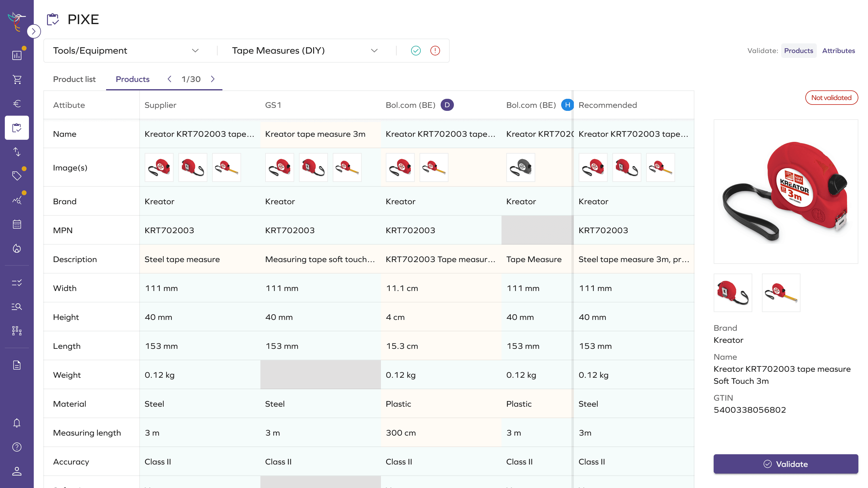Switch to the Product list tab

pyautogui.click(x=74, y=79)
